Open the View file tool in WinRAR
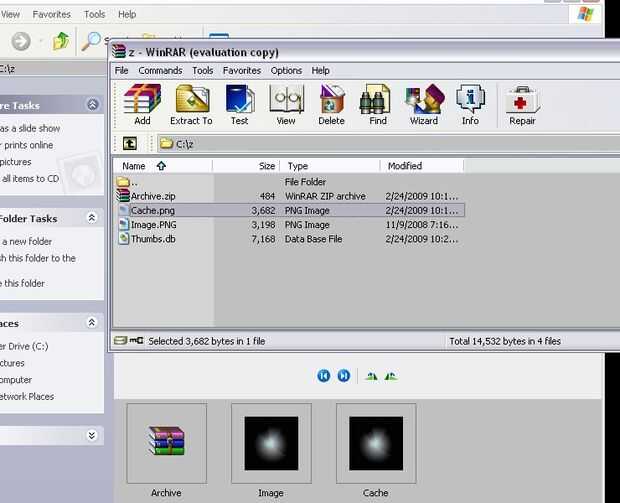This screenshot has height=503, width=620. pos(286,105)
